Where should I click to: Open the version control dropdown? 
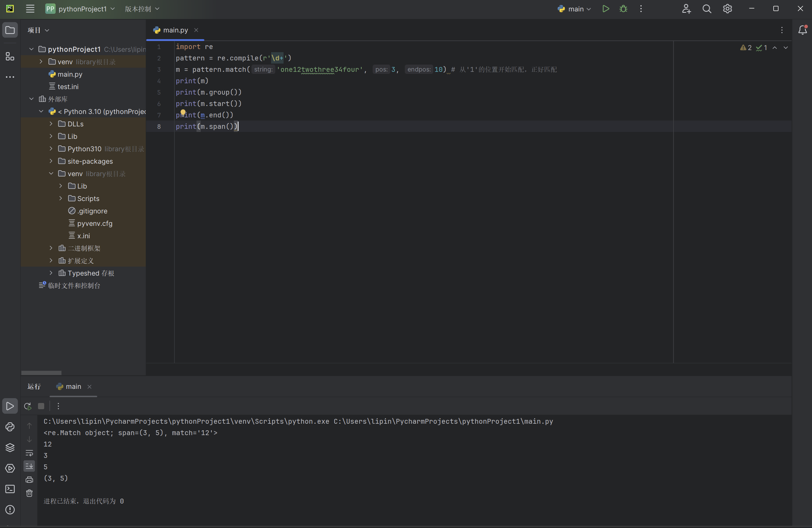click(x=142, y=9)
